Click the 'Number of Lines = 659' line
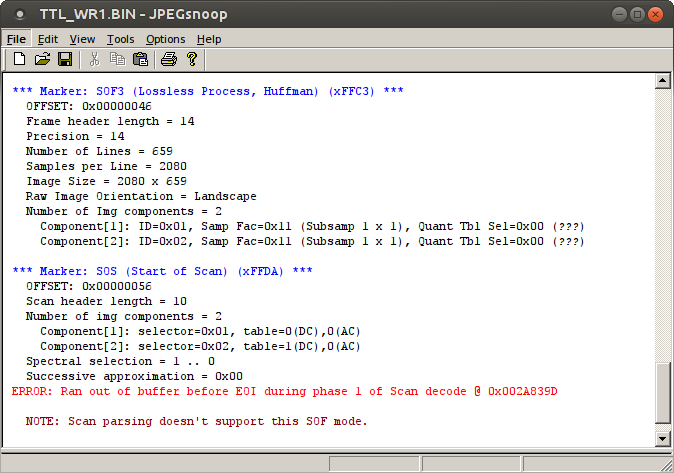 coord(99,151)
